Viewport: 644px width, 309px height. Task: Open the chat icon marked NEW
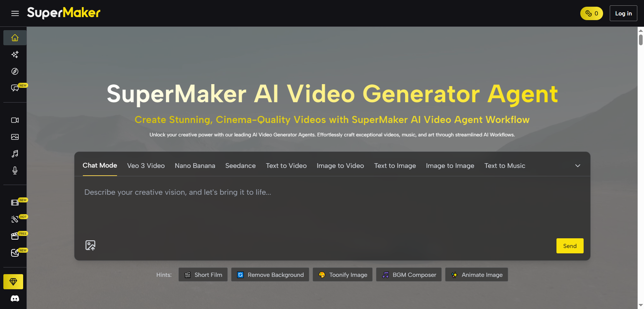[15, 88]
